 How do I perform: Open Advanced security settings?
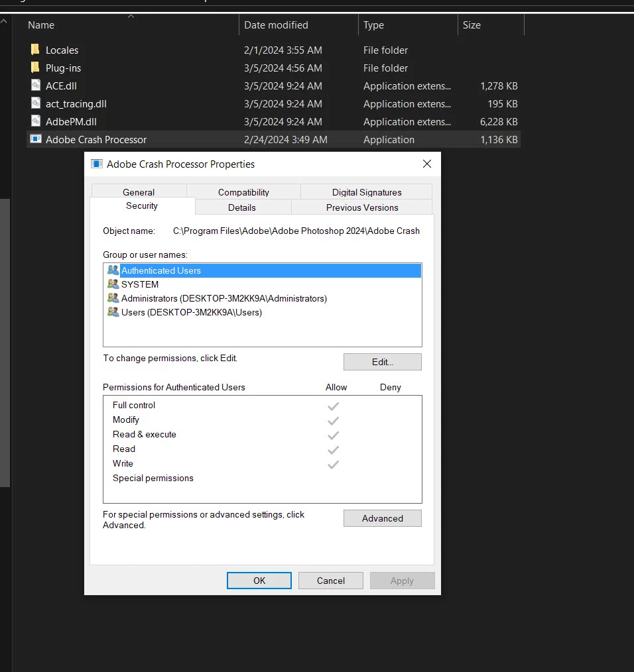point(382,518)
